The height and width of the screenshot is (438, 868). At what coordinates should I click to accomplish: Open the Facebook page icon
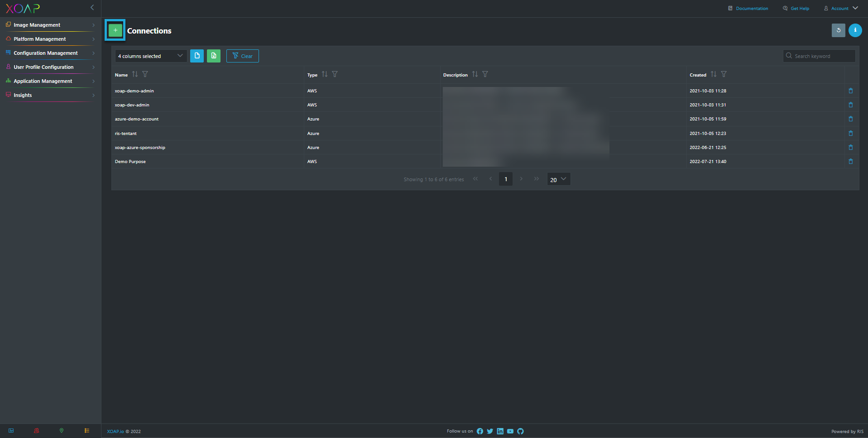[x=480, y=431]
